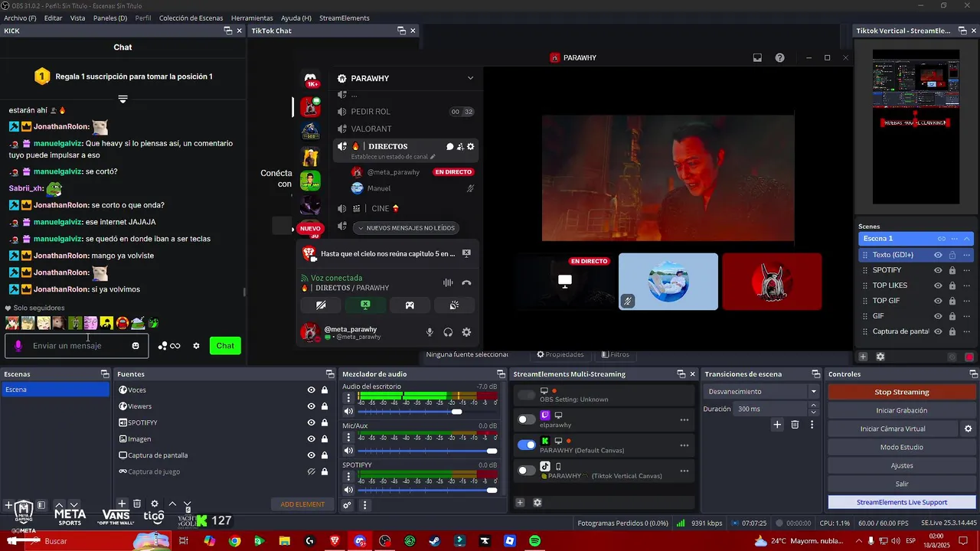This screenshot has height=551, width=980.
Task: Move source up arrow in Fuentes toolbar
Action: tap(172, 504)
